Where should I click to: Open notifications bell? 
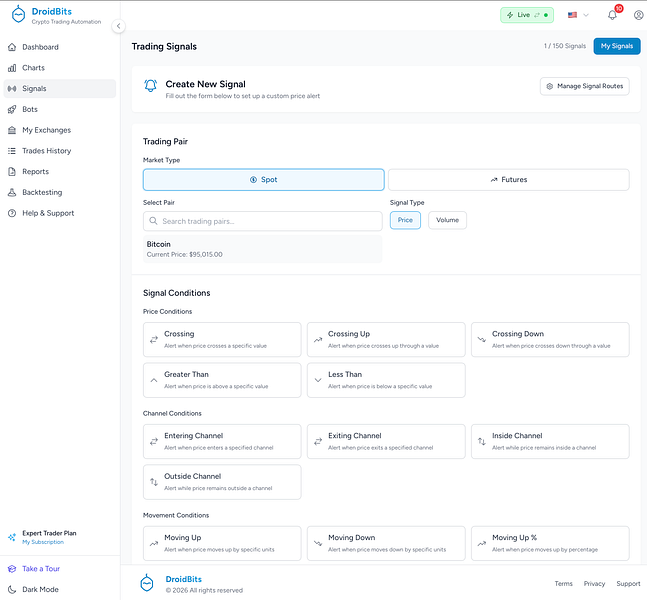(x=612, y=15)
